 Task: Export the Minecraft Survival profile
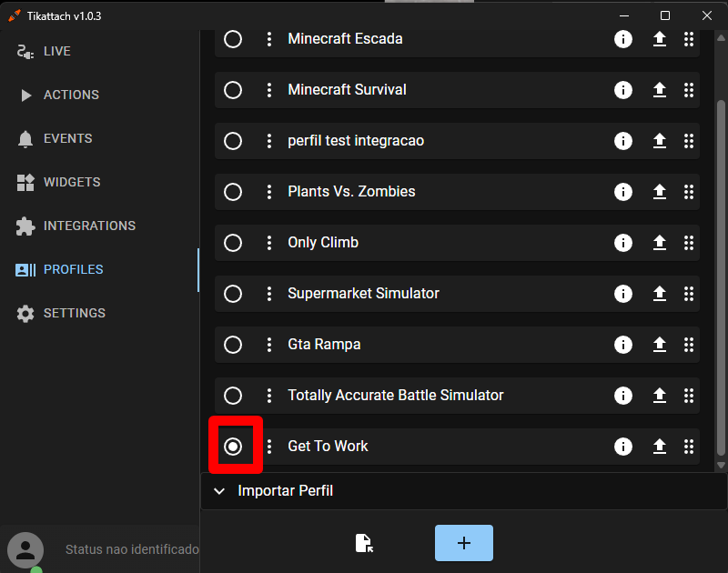click(660, 90)
